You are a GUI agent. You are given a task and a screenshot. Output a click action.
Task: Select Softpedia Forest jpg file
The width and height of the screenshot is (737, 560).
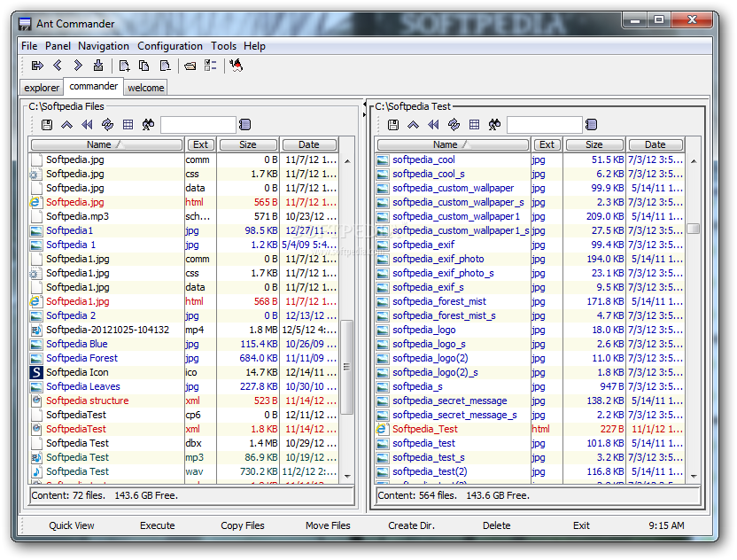click(183, 358)
